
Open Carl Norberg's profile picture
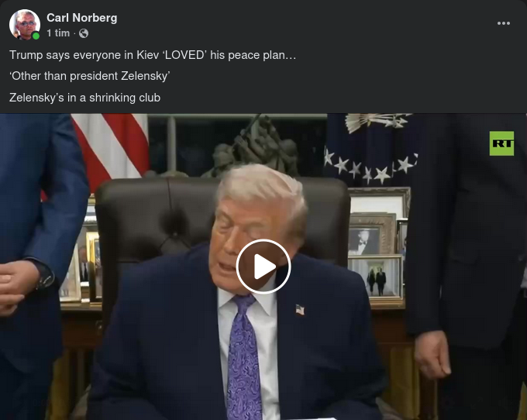[x=25, y=25]
